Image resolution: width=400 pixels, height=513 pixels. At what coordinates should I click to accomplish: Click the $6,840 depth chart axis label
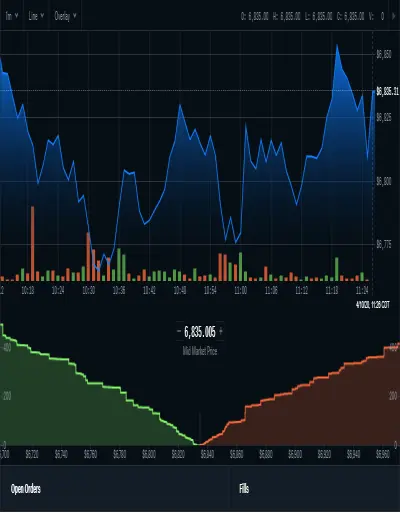[207, 454]
